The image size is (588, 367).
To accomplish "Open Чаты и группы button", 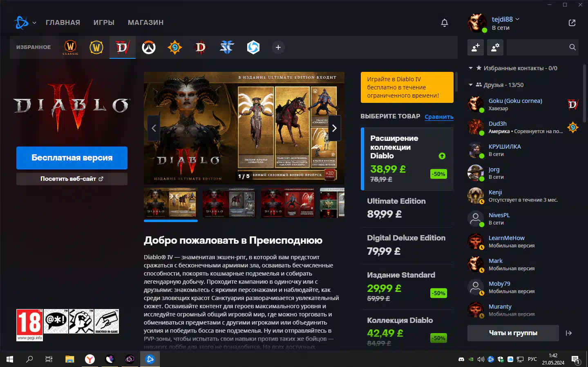I will point(513,333).
